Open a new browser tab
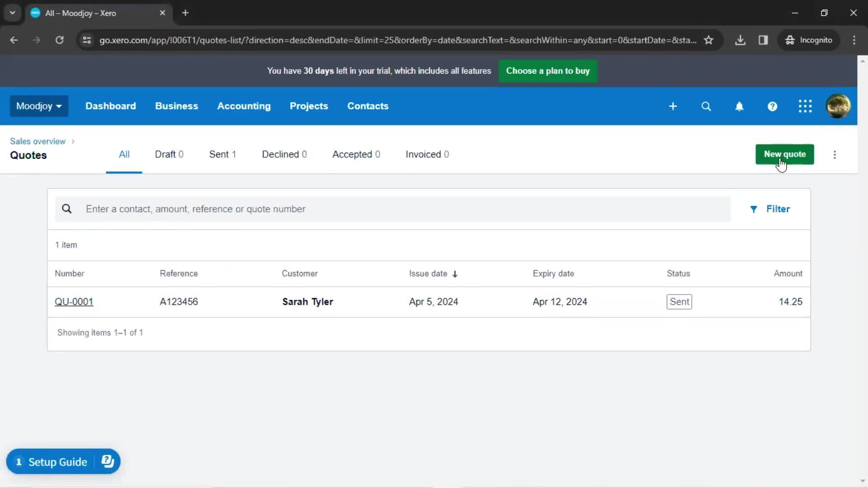 click(x=185, y=13)
